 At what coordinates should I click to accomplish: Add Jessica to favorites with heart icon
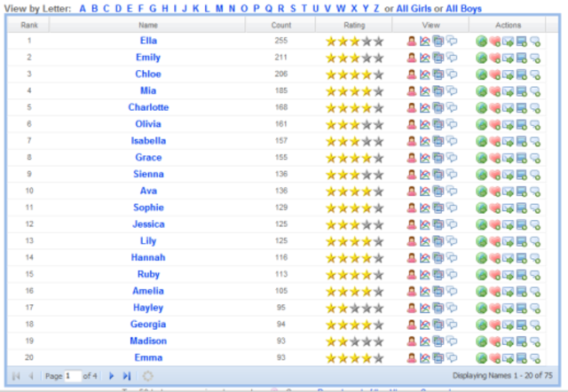pos(495,224)
